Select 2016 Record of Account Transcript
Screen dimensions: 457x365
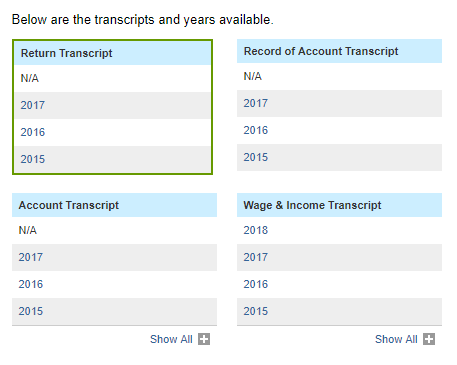point(256,130)
